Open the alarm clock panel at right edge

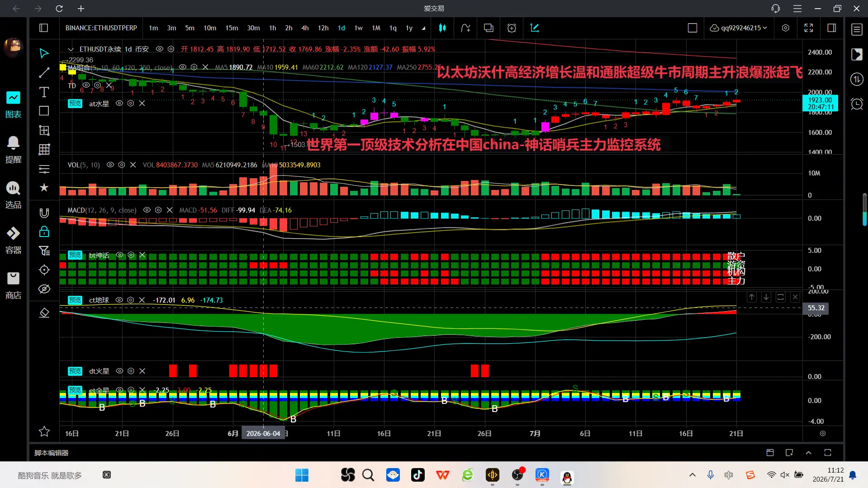coord(857,104)
